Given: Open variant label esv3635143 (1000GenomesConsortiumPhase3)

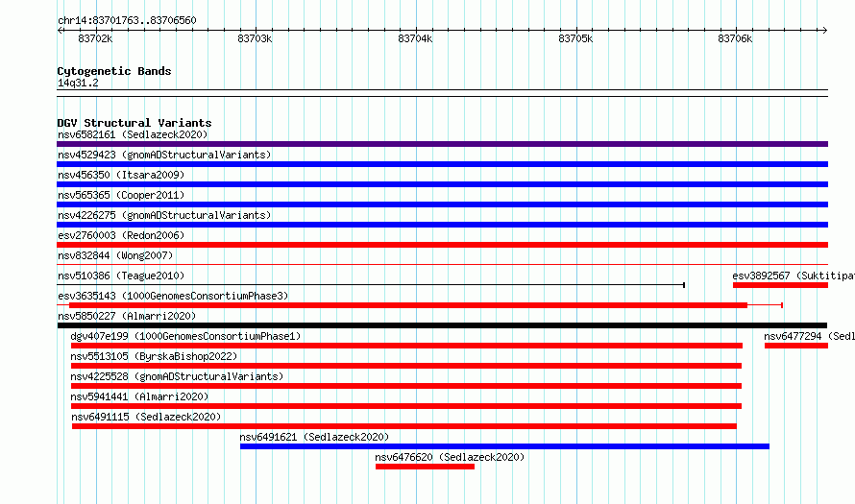Looking at the screenshot, I should click(x=173, y=296).
